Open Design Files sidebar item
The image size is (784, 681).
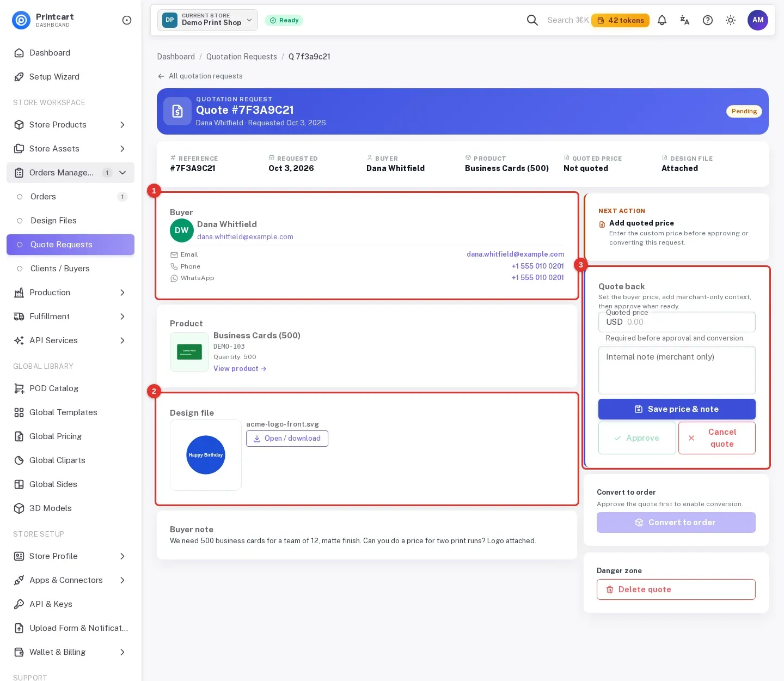(x=70, y=221)
